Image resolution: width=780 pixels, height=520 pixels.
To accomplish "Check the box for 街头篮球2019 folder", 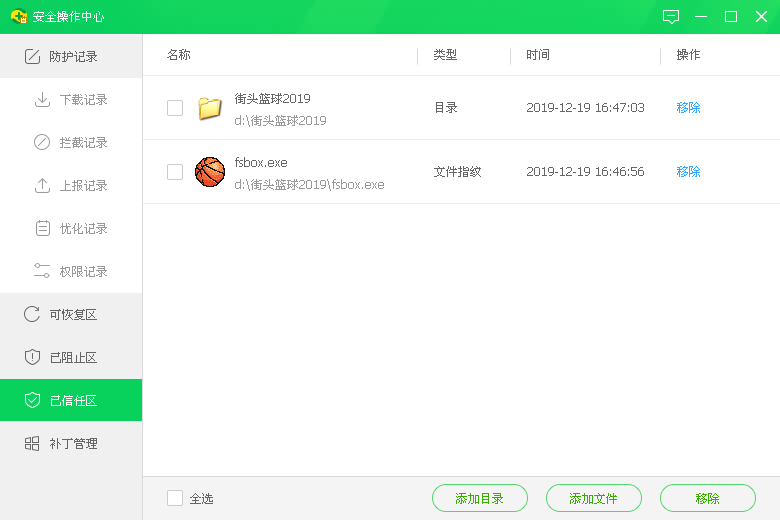I will [x=175, y=108].
